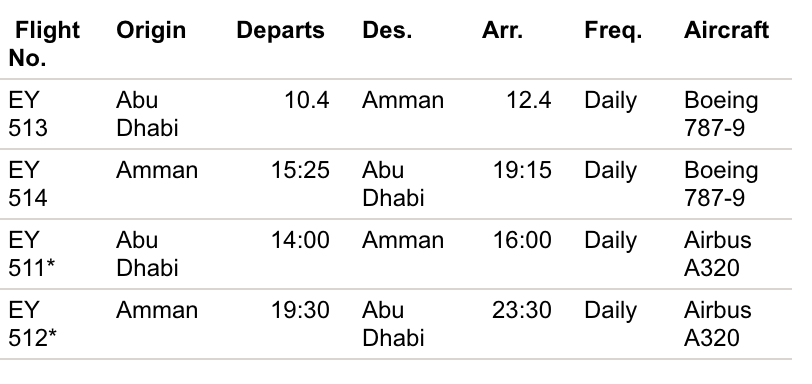The image size is (812, 384).
Task: Select the Freq. column header
Action: 613,31
